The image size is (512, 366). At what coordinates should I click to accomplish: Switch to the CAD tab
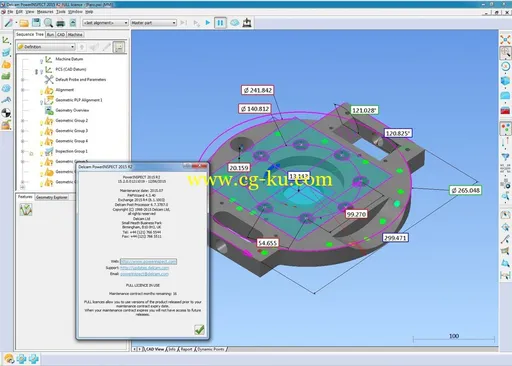pyautogui.click(x=61, y=35)
